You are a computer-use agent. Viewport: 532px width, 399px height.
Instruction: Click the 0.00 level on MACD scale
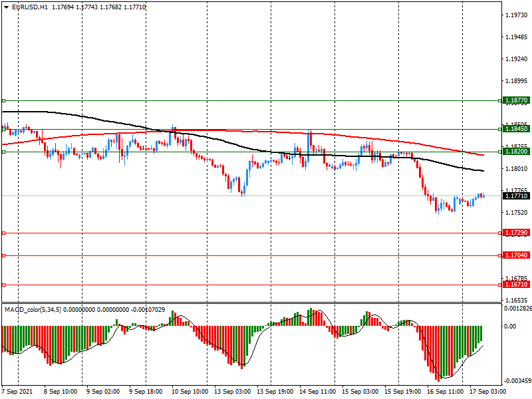[x=510, y=326]
